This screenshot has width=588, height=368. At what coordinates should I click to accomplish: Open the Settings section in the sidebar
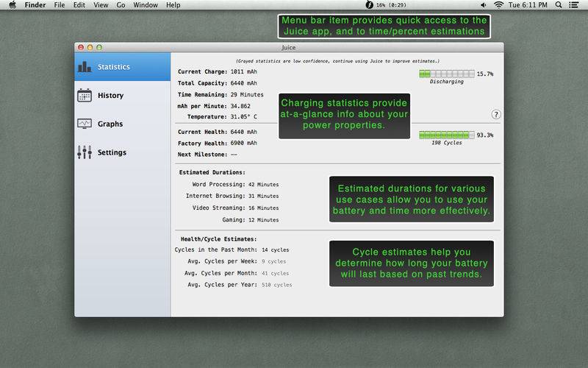pyautogui.click(x=122, y=152)
